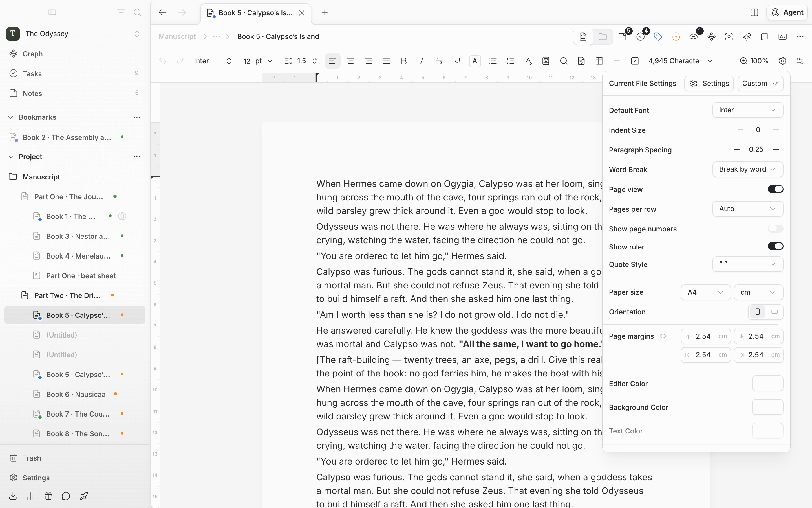Open the 4,945 Character count dropdown
The width and height of the screenshot is (812, 508).
click(680, 61)
